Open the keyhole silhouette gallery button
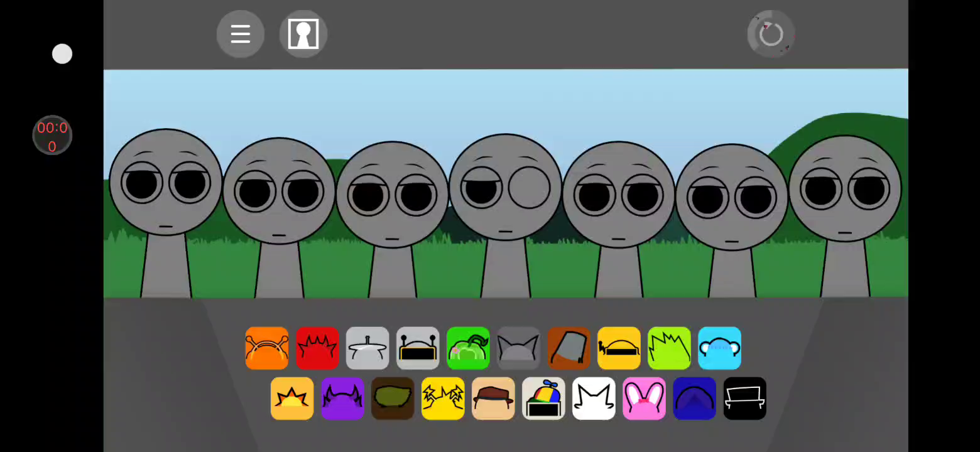The width and height of the screenshot is (980, 452). coord(303,34)
